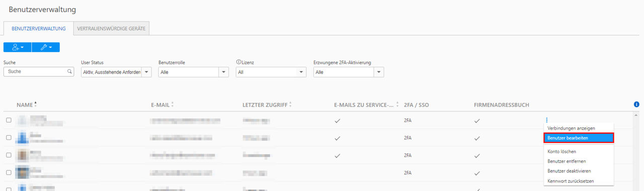This screenshot has height=191, width=644.
Task: Sort by E-Mail column arrows
Action: 173,105
